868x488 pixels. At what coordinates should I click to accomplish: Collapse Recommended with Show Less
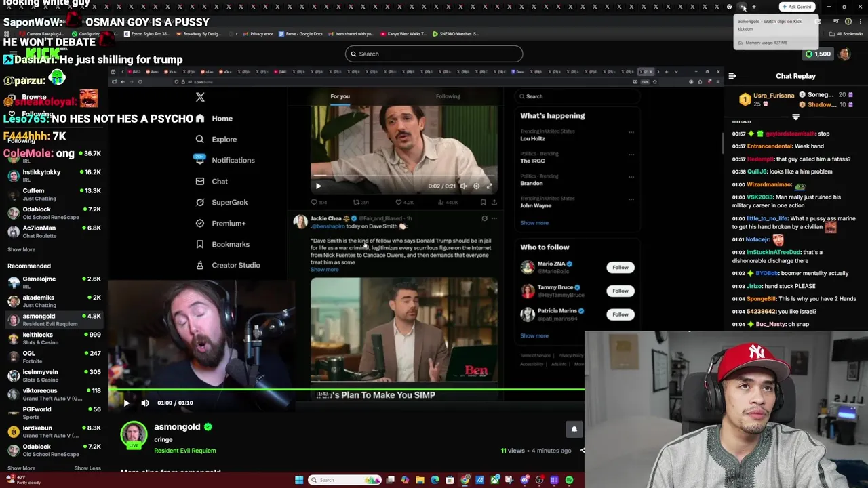coord(87,468)
